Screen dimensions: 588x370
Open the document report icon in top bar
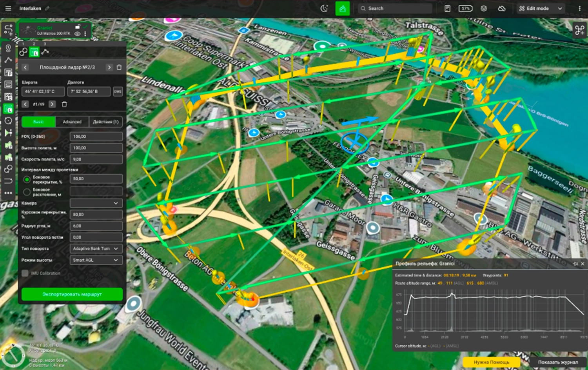coord(447,8)
